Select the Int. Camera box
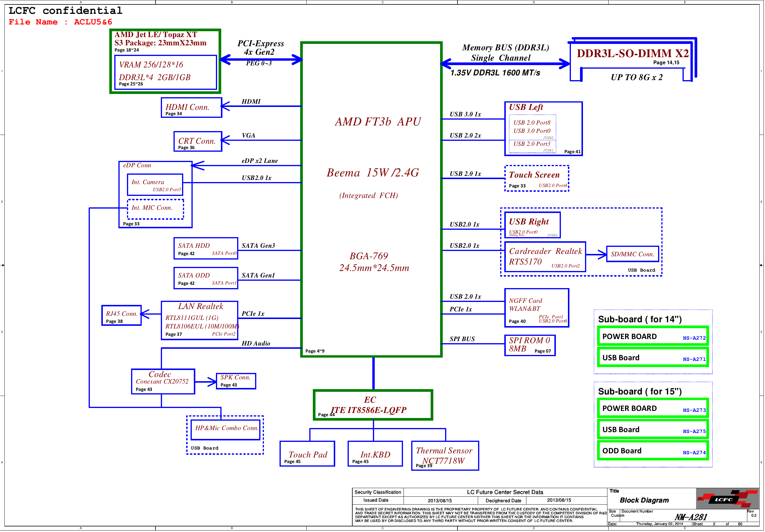Screen dimensions: 765x532 pyautogui.click(x=155, y=185)
